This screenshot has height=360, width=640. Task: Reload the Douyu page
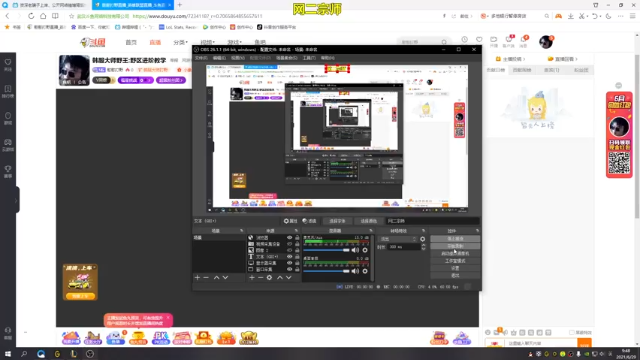(x=31, y=16)
